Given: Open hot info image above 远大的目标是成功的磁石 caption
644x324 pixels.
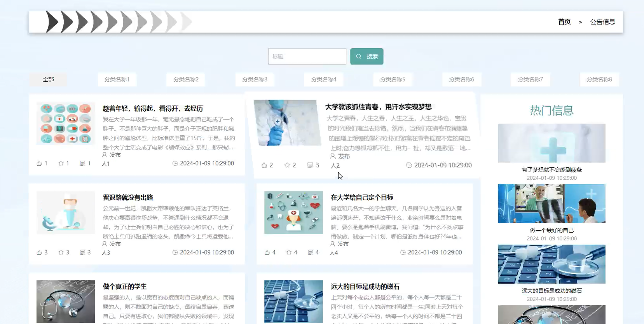Looking at the screenshot, I should [552, 264].
